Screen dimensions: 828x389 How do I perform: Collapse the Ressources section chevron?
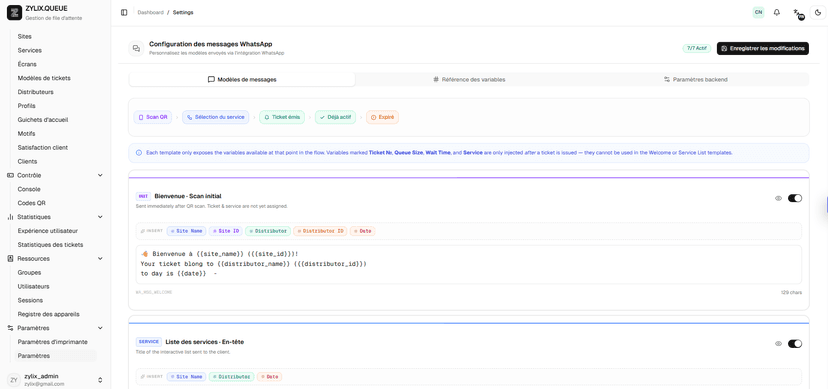100,259
